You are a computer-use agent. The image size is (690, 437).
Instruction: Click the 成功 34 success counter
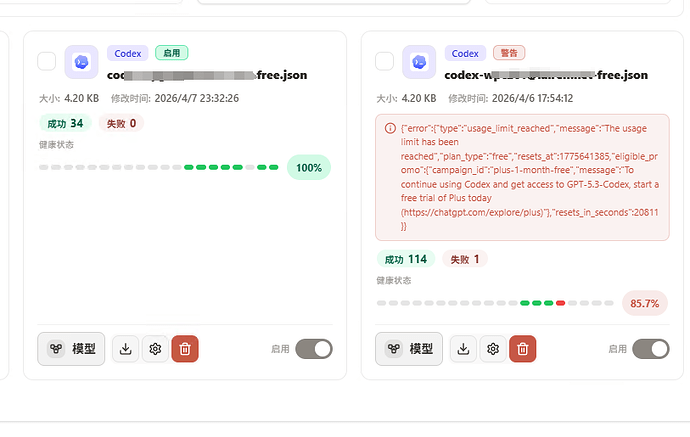pyautogui.click(x=65, y=123)
